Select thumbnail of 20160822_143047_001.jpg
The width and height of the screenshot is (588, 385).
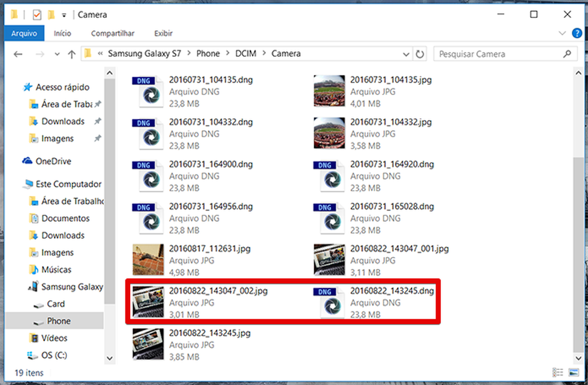coord(329,259)
